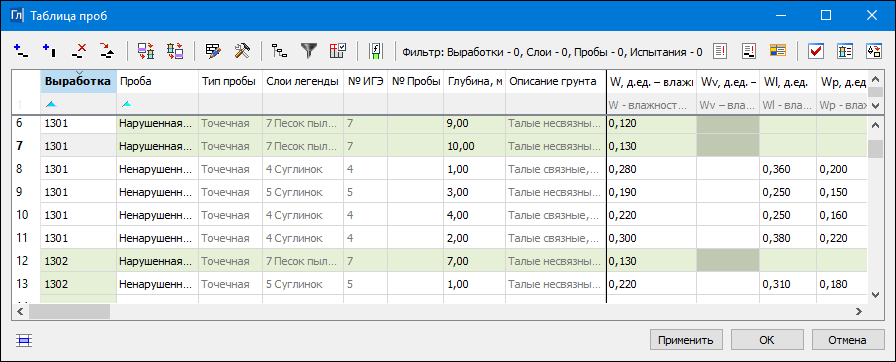896x362 pixels.
Task: Click the Глубина, м column header
Action: point(474,82)
